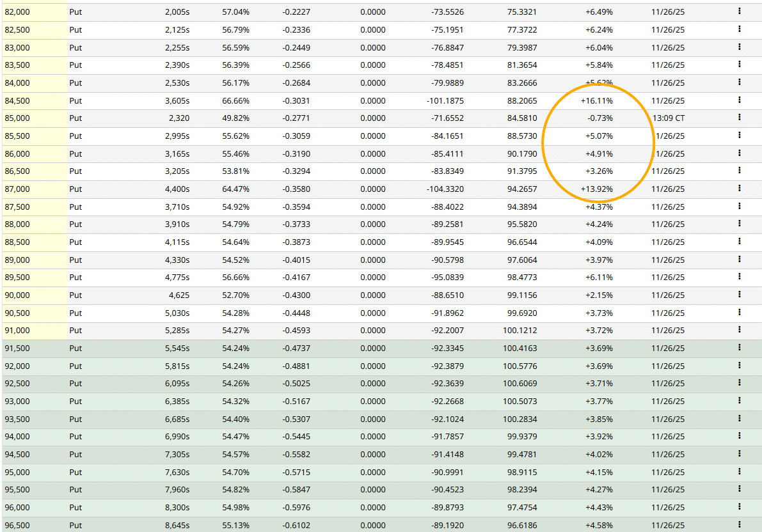The width and height of the screenshot is (762, 532).
Task: Click the 8,645s last price value
Action: click(x=177, y=525)
